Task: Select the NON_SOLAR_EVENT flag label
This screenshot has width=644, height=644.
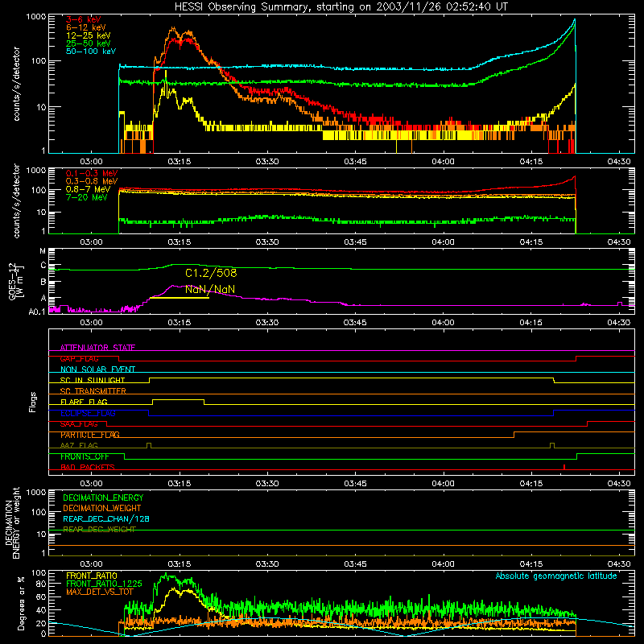Action: [97, 369]
